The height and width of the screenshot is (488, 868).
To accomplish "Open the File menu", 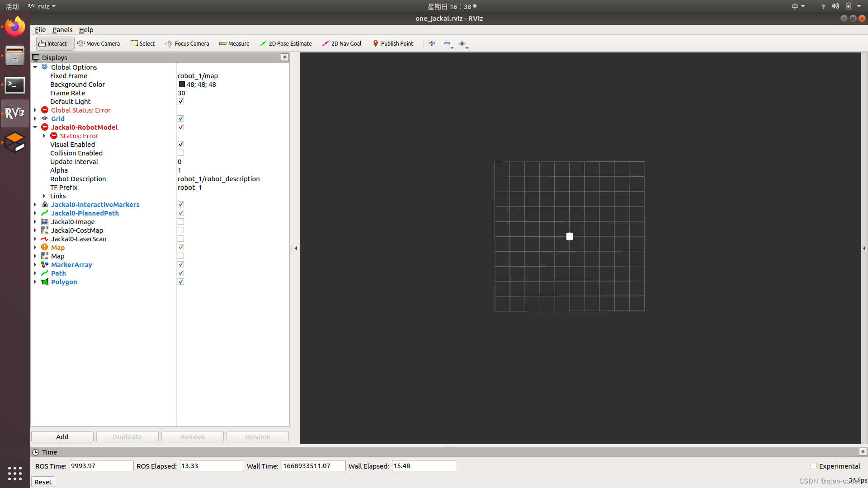I will (x=40, y=30).
